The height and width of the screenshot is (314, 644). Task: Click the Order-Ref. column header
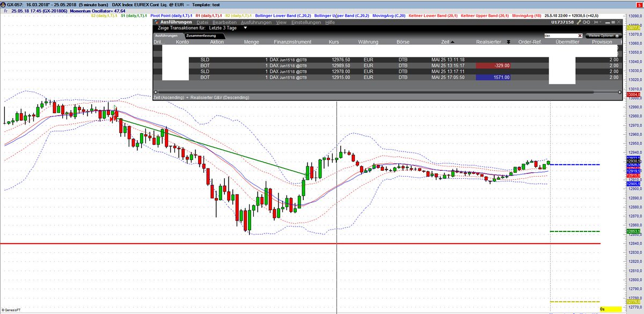coord(531,42)
